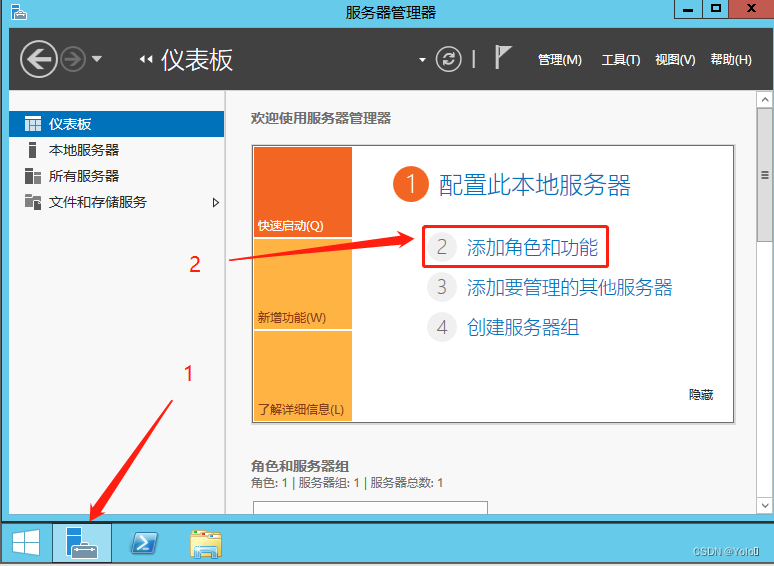Click 添加要管理的其他服务器 link
Image resolution: width=774 pixels, height=566 pixels.
click(x=569, y=287)
